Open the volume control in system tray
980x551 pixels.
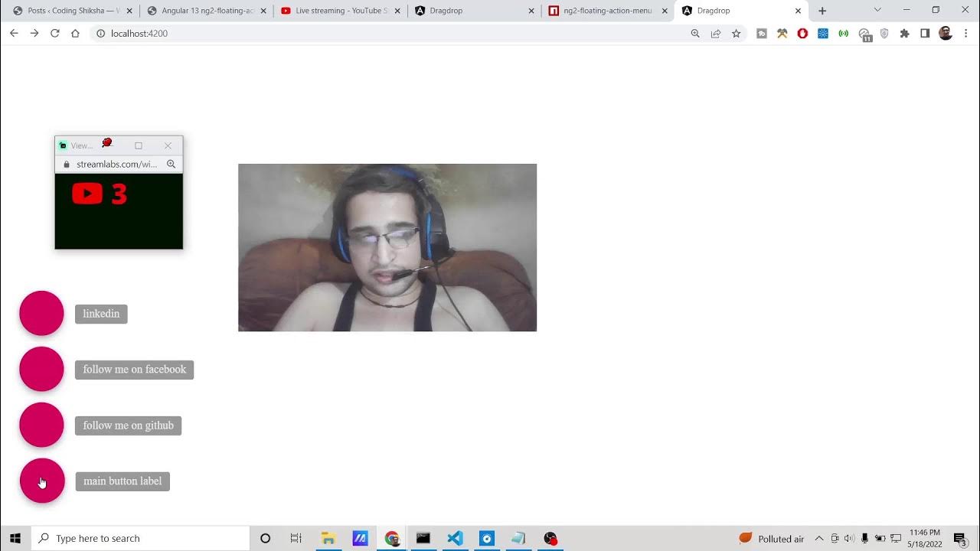click(849, 539)
